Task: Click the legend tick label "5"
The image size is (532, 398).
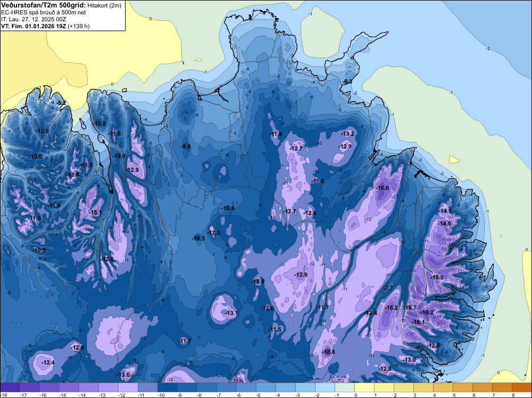Action: pyautogui.click(x=454, y=395)
